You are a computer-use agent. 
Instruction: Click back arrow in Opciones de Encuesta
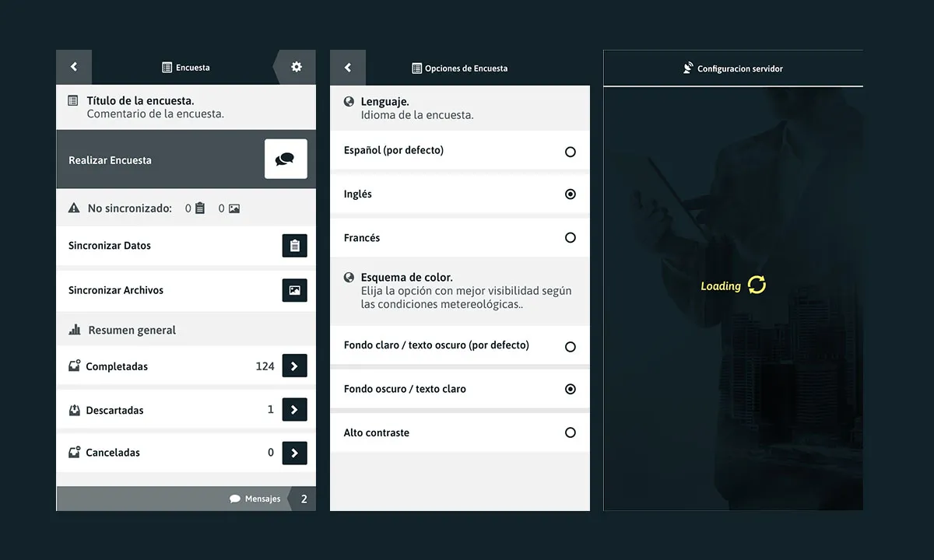(x=348, y=68)
